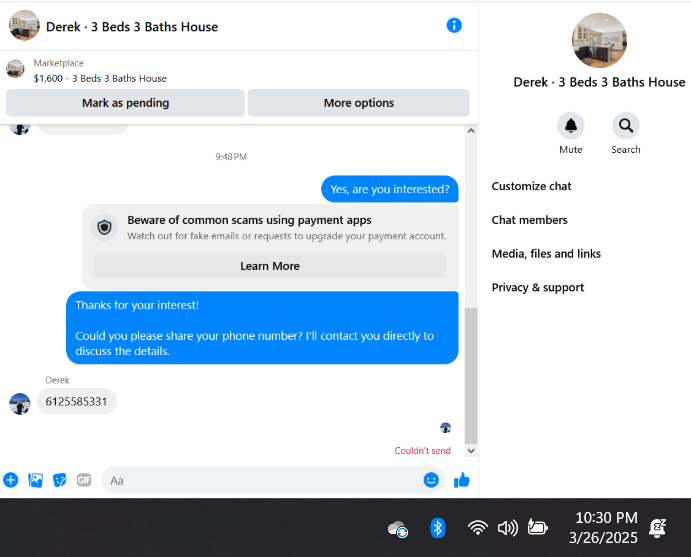691x557 pixels.
Task: Click Beware of common scams heading
Action: [x=249, y=220]
